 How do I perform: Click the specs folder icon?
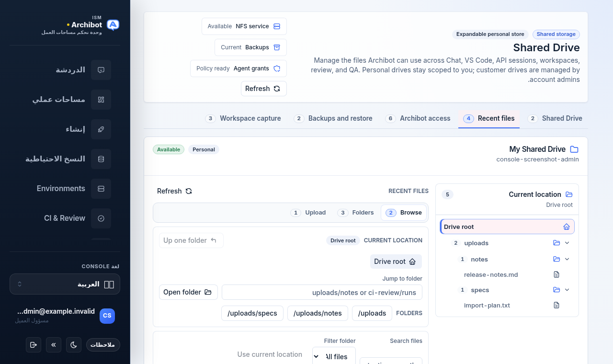[556, 290]
